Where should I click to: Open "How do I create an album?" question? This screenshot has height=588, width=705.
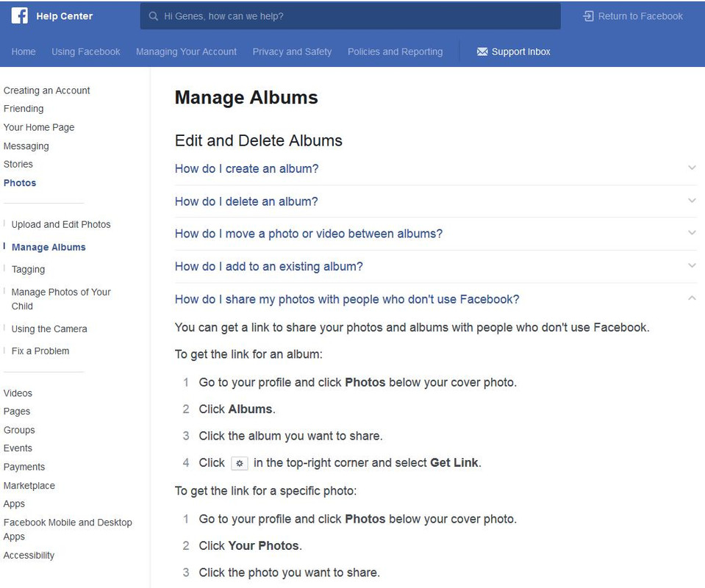[246, 168]
